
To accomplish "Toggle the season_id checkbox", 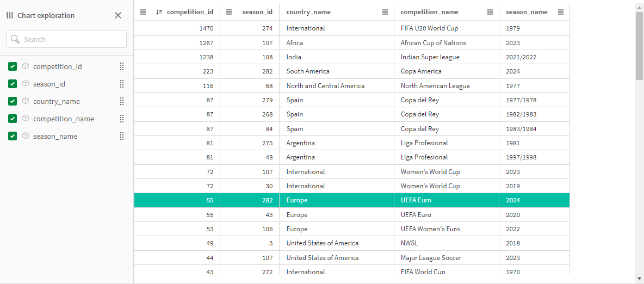I will pyautogui.click(x=13, y=84).
